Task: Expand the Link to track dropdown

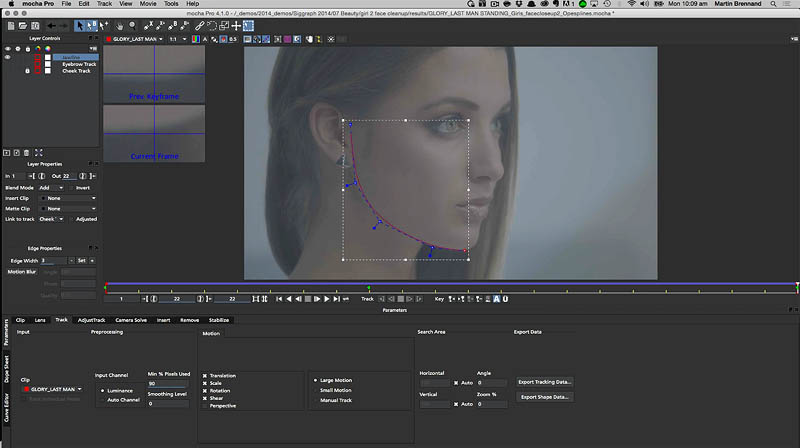Action: (53, 218)
